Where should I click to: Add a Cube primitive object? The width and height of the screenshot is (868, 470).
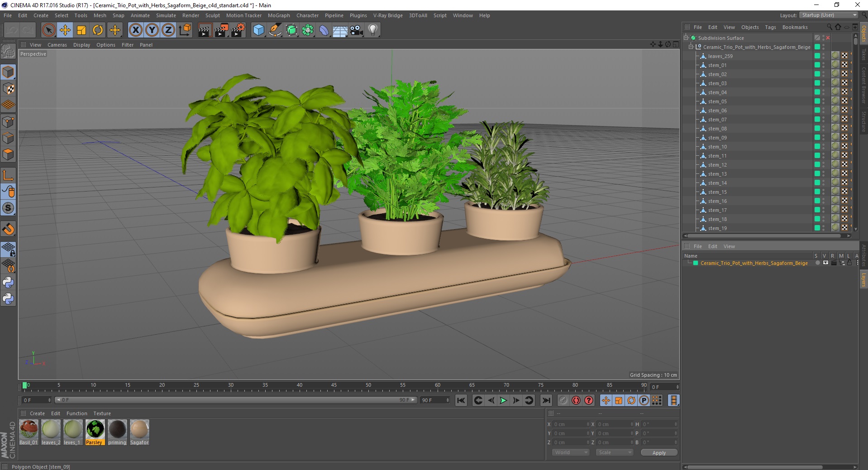tap(258, 30)
